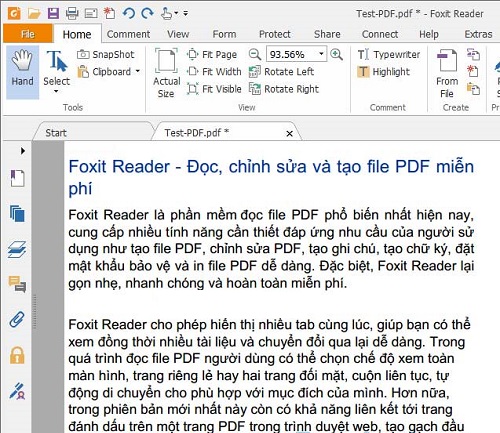Choose Fit Width view

coord(214,72)
